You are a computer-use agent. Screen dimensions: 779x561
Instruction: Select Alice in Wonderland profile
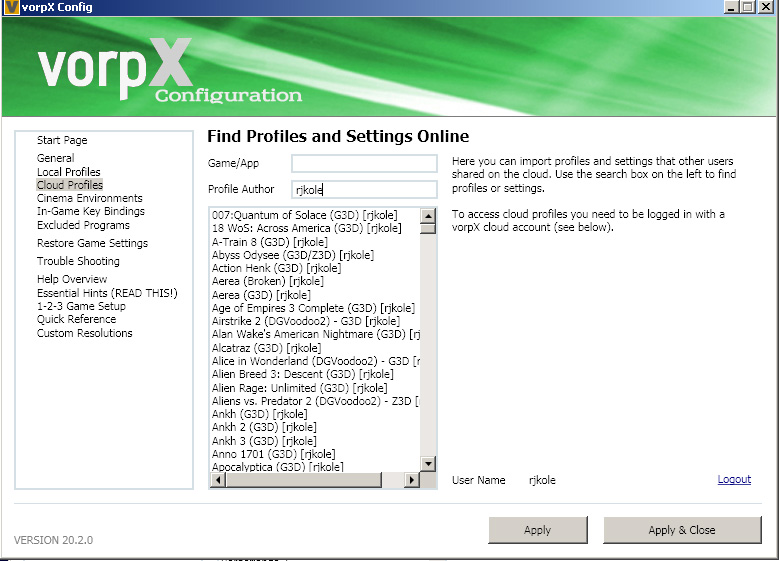point(315,361)
